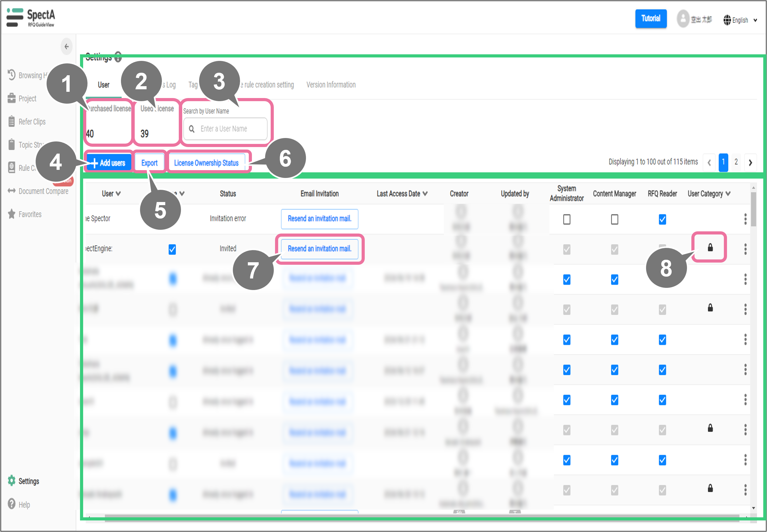Open License Ownership Status
The image size is (767, 532).
click(x=206, y=163)
